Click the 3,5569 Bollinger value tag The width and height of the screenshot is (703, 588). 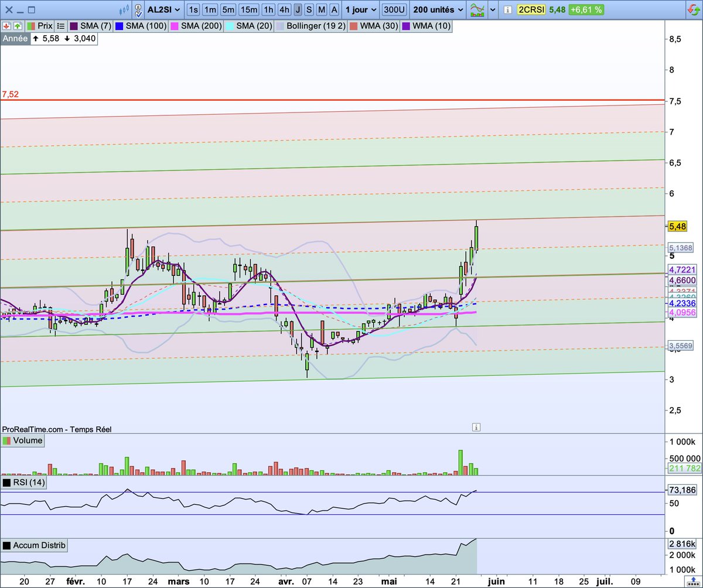[x=682, y=346]
